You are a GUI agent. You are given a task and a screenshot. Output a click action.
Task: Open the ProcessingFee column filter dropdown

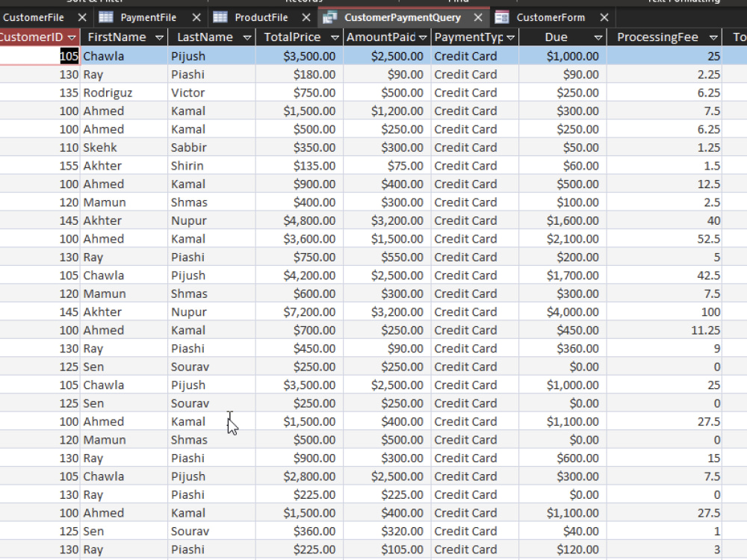click(713, 37)
